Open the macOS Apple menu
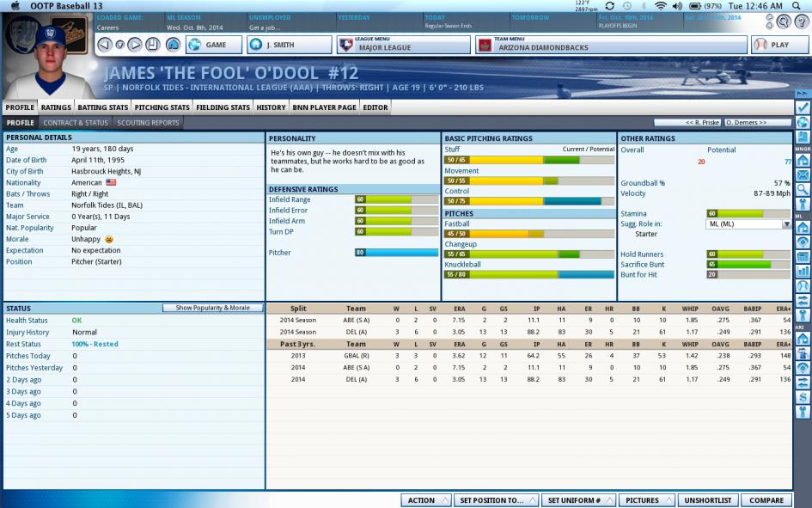 [x=15, y=6]
